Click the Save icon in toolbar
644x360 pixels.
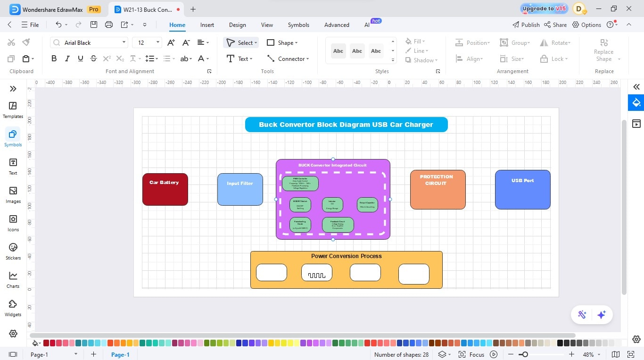(x=94, y=25)
